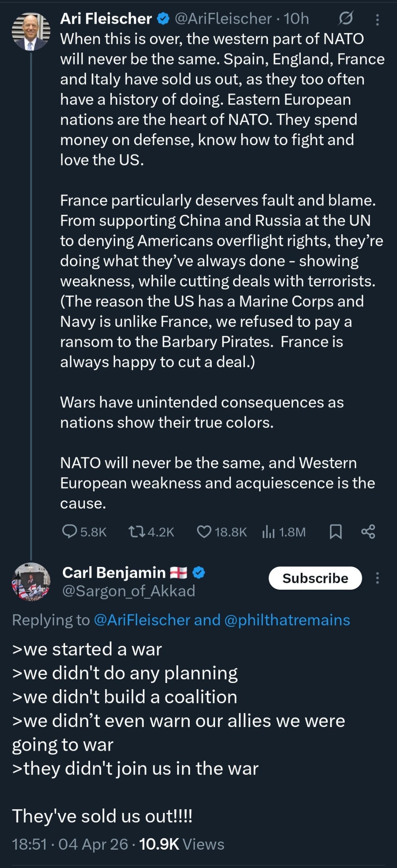The width and height of the screenshot is (397, 868).
Task: Like Ari Fleischer's post with heart icon
Action: (204, 531)
